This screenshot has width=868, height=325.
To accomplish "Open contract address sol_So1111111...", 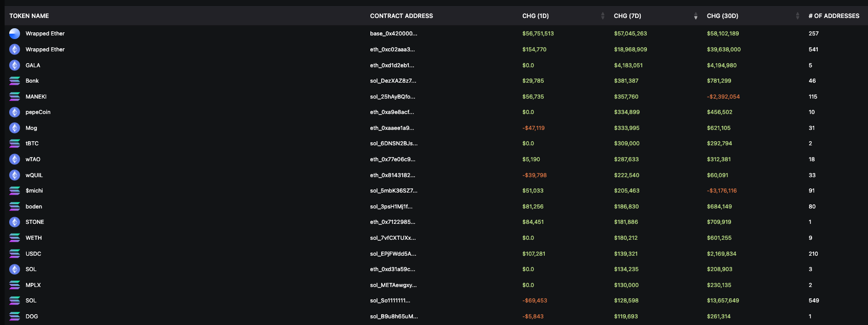I will (x=390, y=300).
